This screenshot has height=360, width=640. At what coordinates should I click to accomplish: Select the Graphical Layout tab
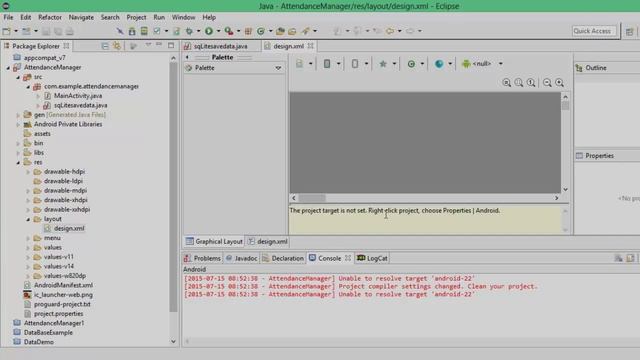click(214, 242)
